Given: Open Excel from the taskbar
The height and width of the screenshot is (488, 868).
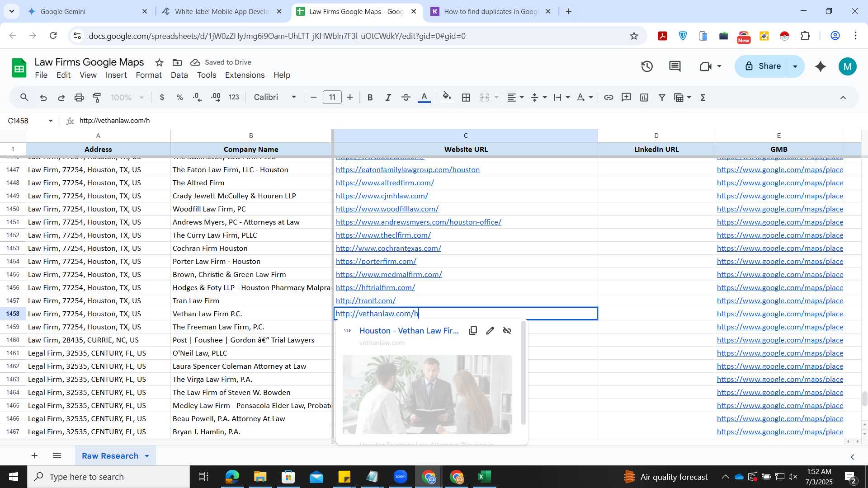Looking at the screenshot, I should [x=485, y=477].
